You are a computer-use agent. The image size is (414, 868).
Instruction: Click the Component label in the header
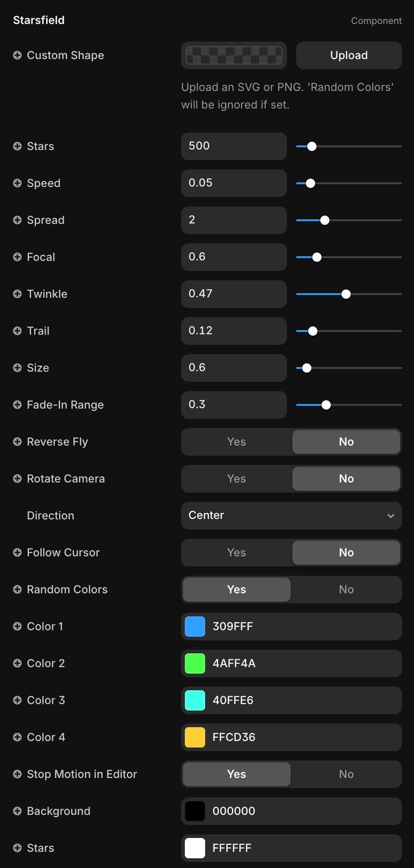(x=376, y=21)
